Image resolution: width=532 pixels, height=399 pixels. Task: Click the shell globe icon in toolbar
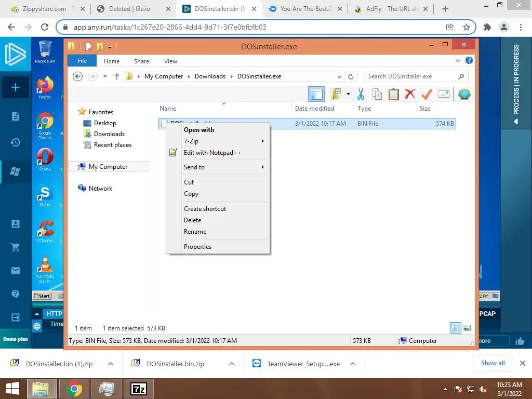coord(464,94)
